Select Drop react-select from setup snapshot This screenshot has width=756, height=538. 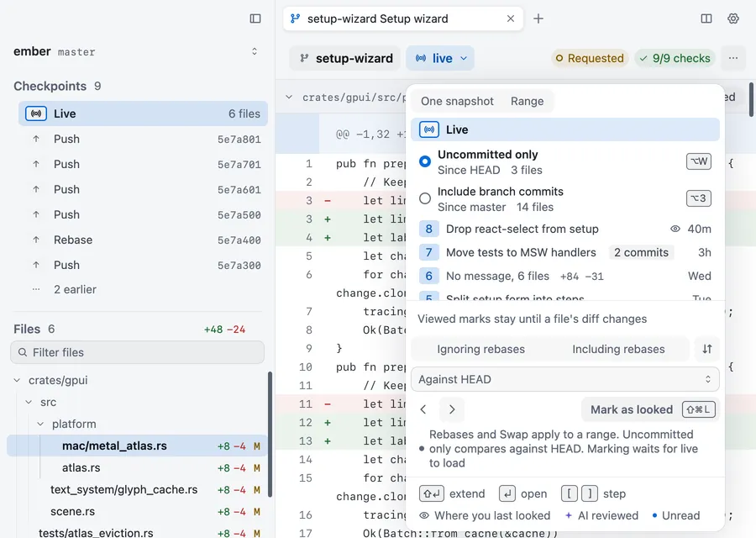click(x=565, y=229)
